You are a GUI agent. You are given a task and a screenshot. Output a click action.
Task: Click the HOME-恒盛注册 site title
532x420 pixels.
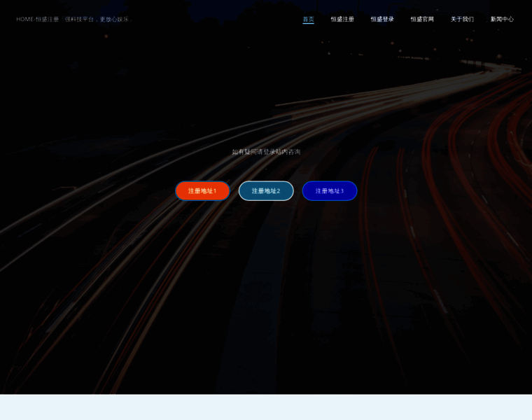click(x=74, y=20)
